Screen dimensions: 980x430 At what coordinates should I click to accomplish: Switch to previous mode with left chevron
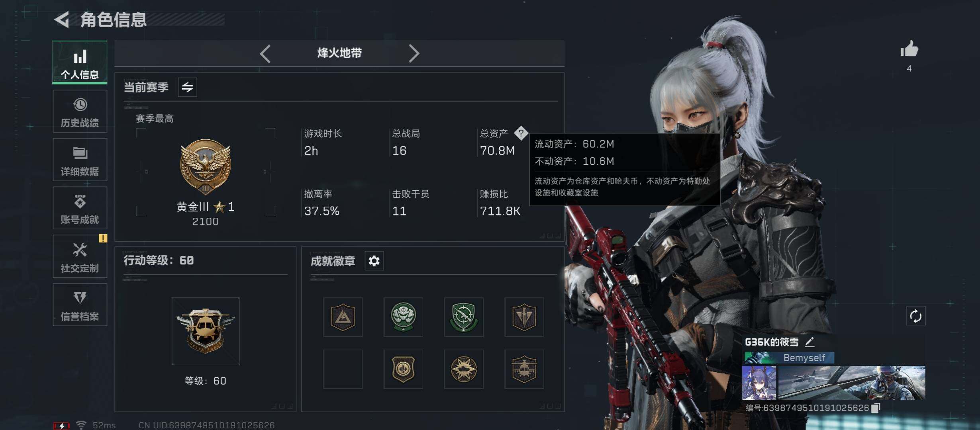click(x=265, y=53)
